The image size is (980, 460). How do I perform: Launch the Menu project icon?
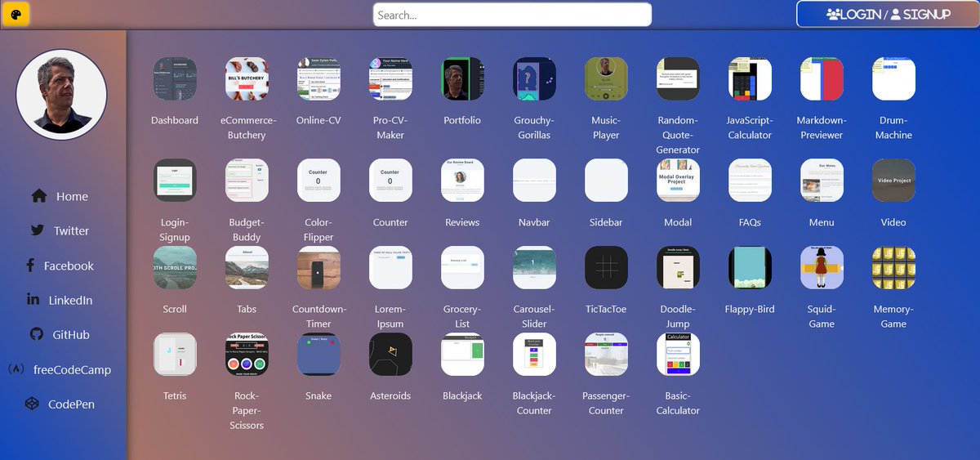coord(822,181)
